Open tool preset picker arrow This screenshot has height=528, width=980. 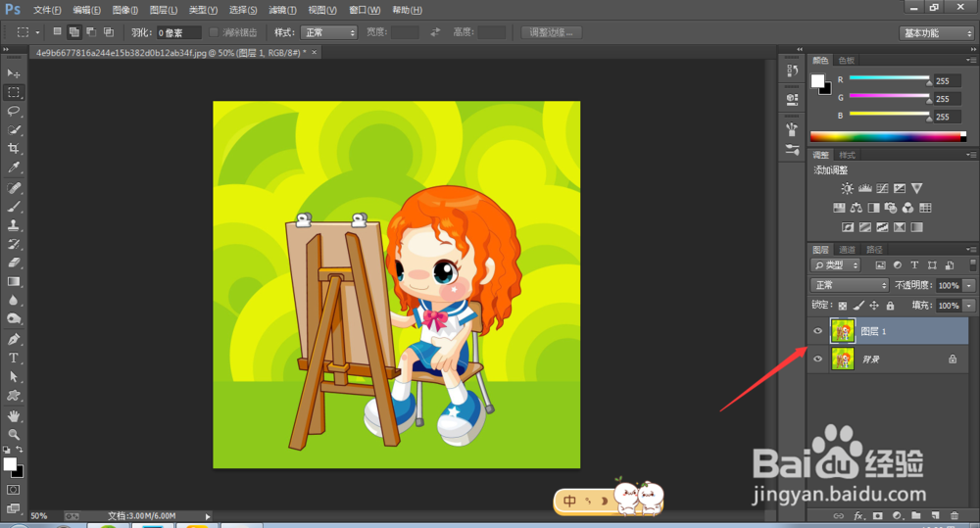pos(37,32)
